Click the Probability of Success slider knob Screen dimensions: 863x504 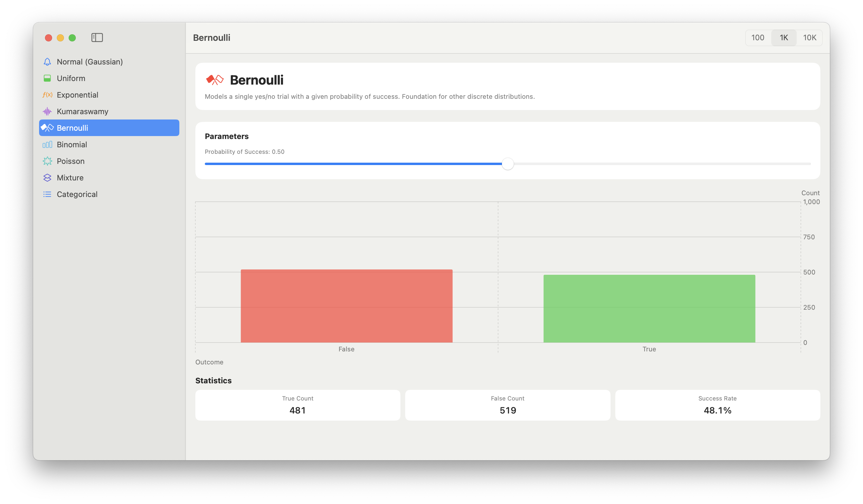pos(508,164)
